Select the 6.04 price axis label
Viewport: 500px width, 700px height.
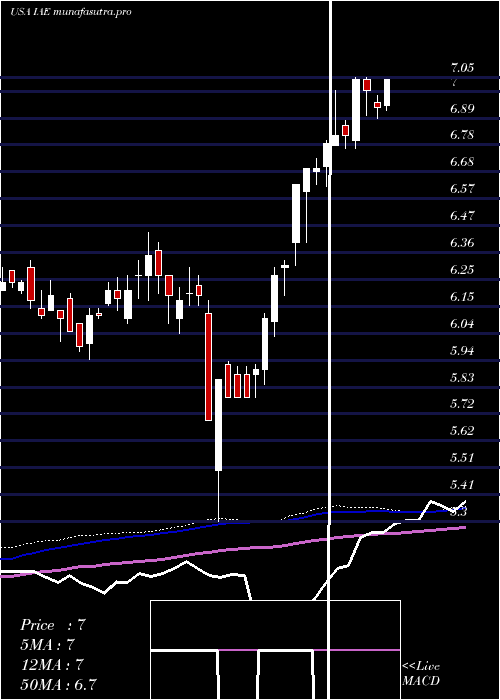[x=462, y=324]
